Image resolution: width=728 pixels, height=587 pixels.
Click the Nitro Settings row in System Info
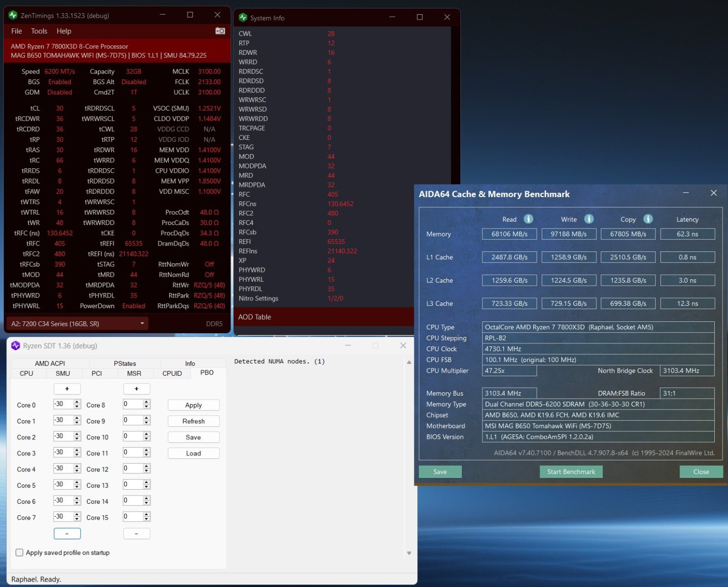click(324, 298)
